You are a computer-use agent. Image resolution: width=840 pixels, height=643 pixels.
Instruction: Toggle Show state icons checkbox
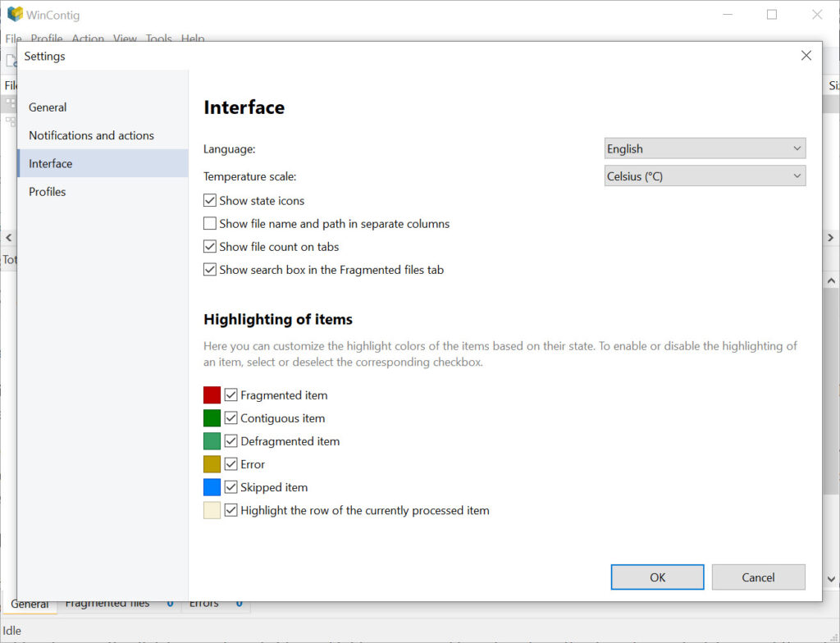(x=209, y=200)
